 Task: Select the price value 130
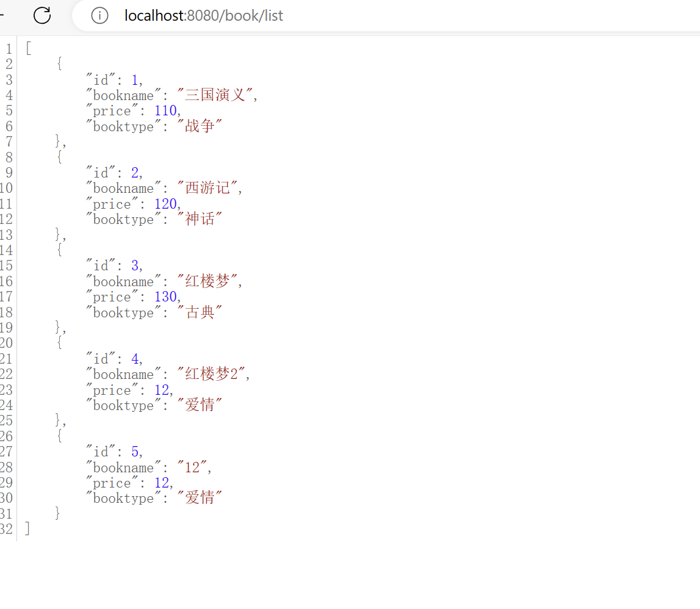click(x=165, y=297)
